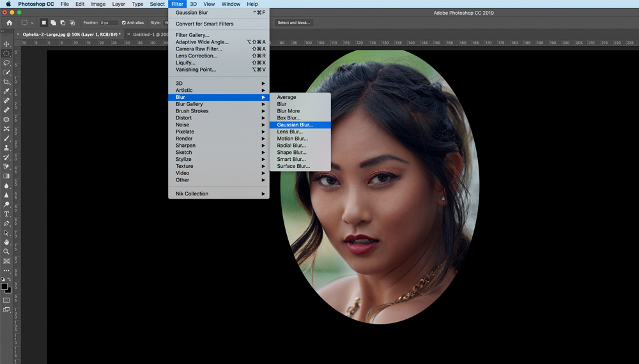Click the foreground color swatch
Image resolution: width=639 pixels, height=364 pixels.
click(4, 287)
